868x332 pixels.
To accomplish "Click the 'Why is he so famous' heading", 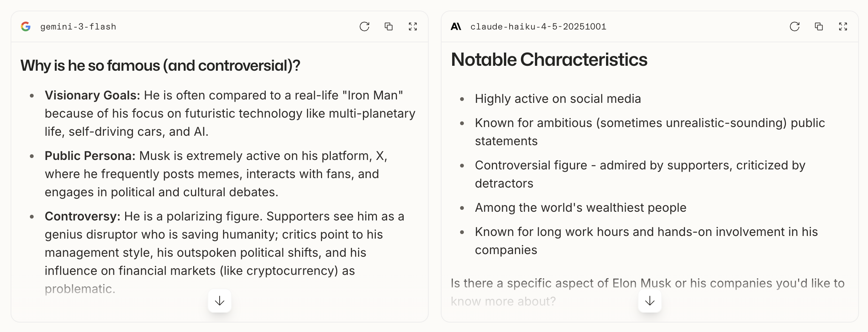I will 160,65.
